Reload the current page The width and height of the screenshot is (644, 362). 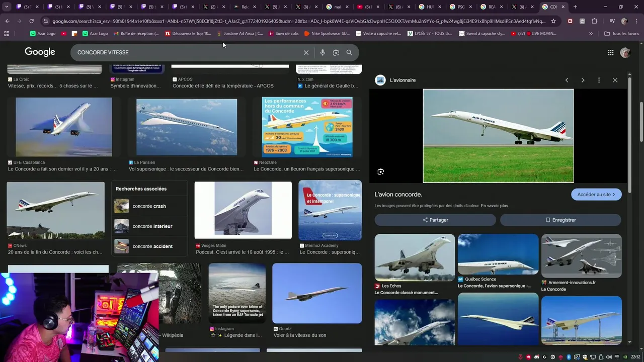pos(31,21)
